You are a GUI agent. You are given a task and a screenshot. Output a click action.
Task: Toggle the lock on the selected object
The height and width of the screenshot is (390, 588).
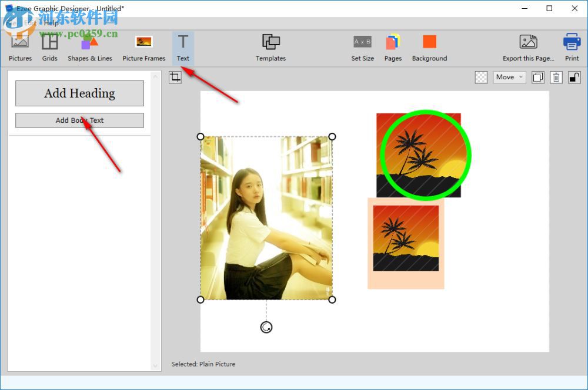point(574,77)
